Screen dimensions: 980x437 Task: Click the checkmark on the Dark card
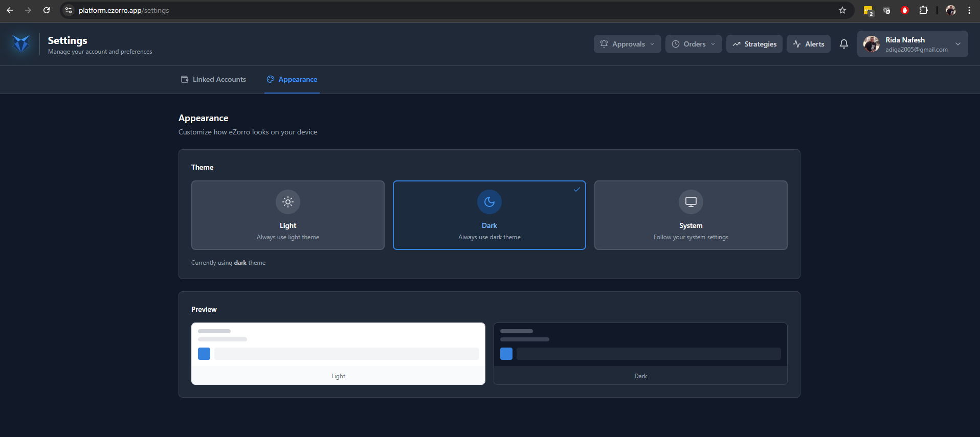click(x=577, y=189)
